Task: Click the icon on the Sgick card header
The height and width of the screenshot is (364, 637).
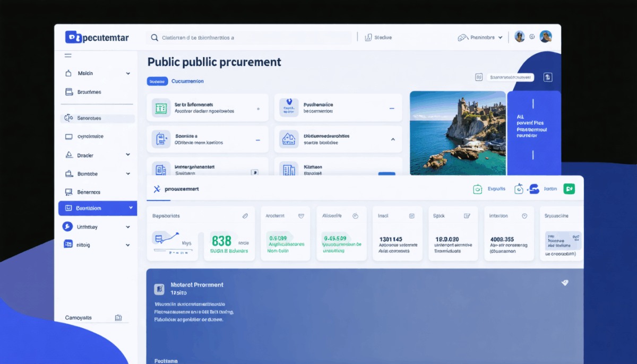Action: click(x=467, y=216)
